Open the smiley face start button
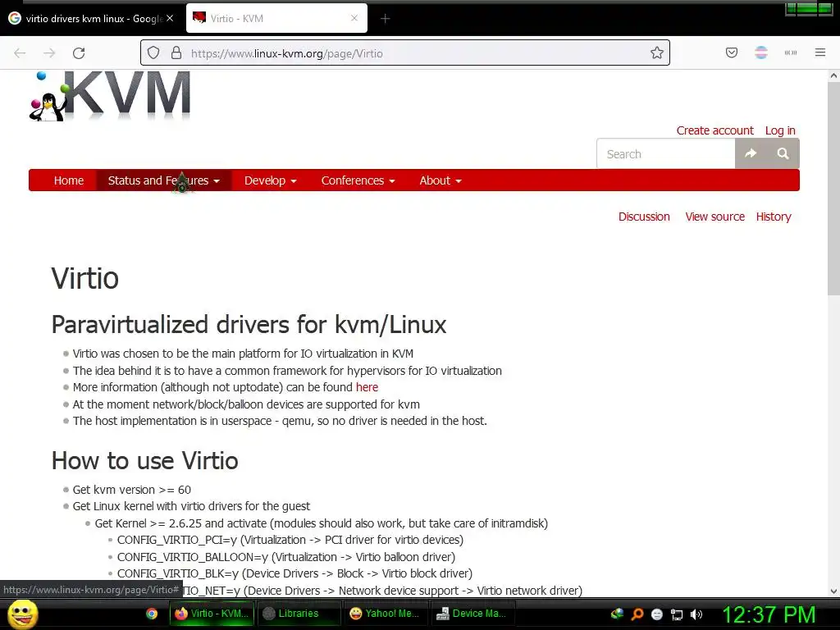The image size is (840, 630). pos(22,614)
